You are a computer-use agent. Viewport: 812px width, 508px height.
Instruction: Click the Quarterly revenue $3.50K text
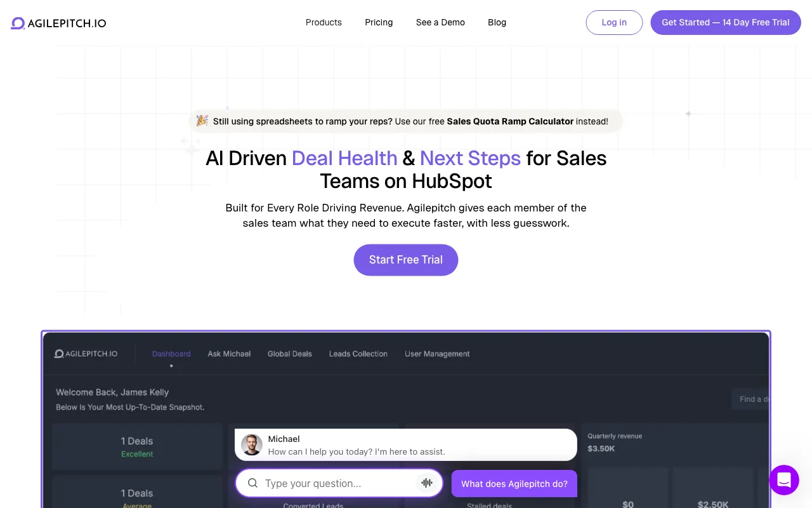click(615, 443)
